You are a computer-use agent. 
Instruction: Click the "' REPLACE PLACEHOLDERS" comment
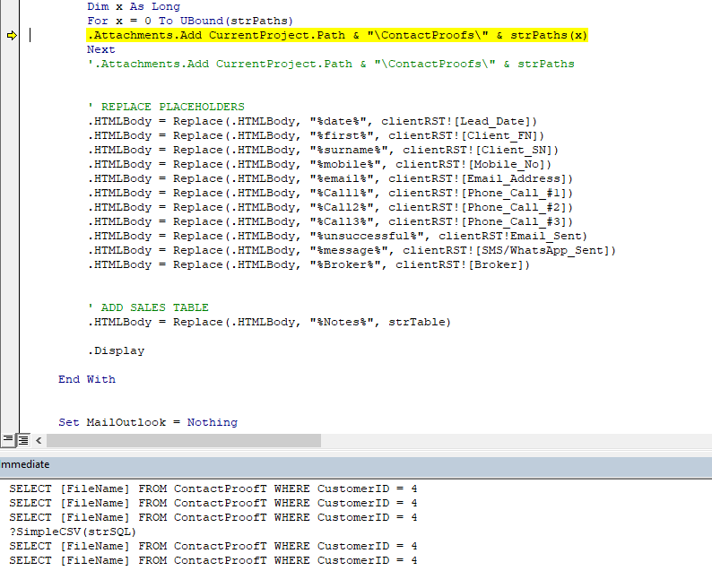pos(166,108)
